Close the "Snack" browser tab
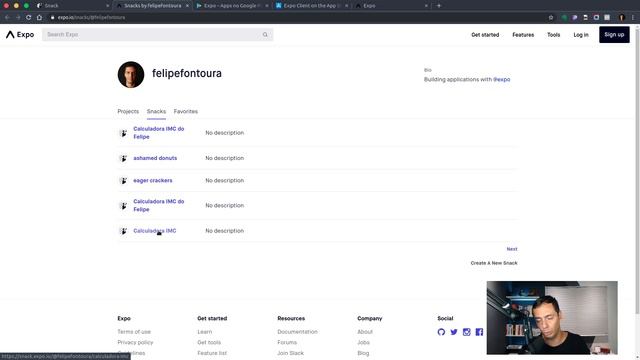The image size is (640, 360). pos(107,6)
